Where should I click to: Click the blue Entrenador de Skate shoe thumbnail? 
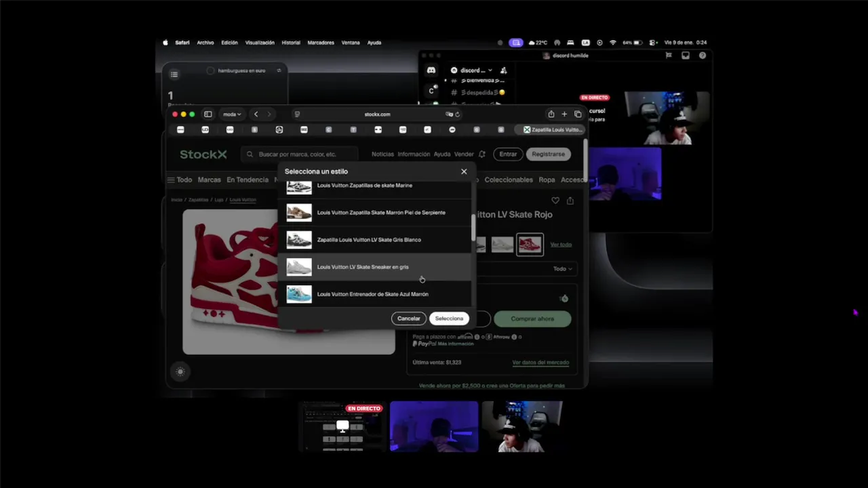[299, 294]
